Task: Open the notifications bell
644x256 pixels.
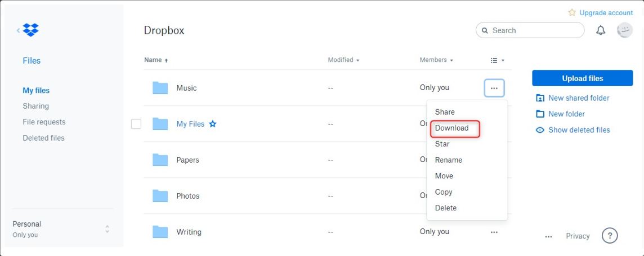Action: click(601, 30)
